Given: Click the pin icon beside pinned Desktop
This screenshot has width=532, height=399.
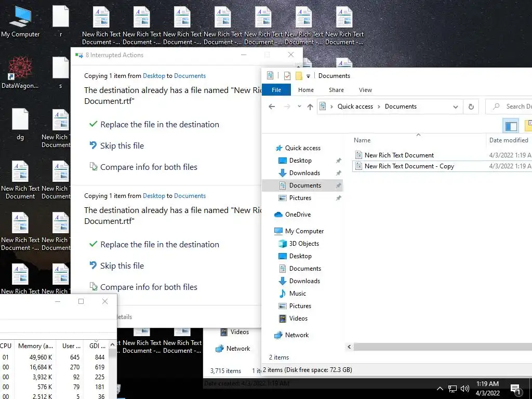Looking at the screenshot, I should pos(338,161).
